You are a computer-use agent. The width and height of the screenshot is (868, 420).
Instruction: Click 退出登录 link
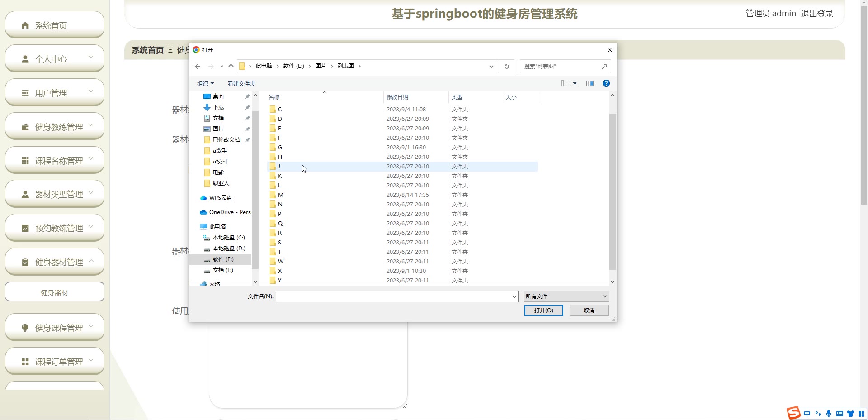(x=817, y=14)
